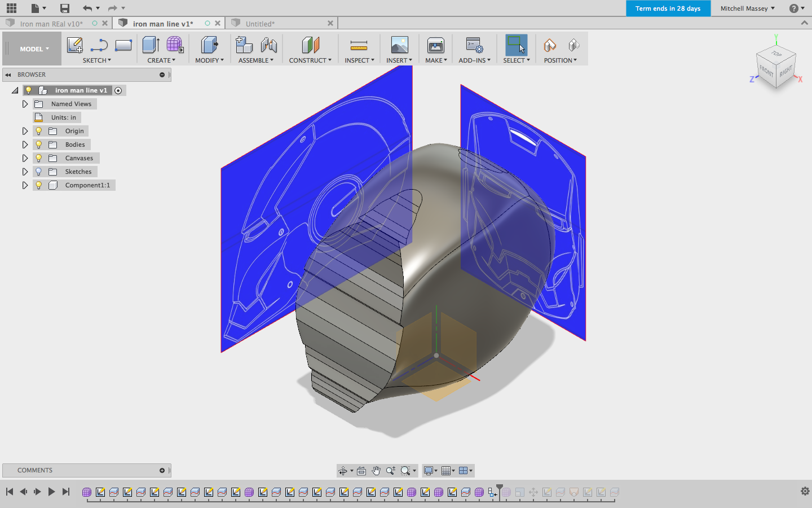Open the help question mark icon

pyautogui.click(x=794, y=8)
